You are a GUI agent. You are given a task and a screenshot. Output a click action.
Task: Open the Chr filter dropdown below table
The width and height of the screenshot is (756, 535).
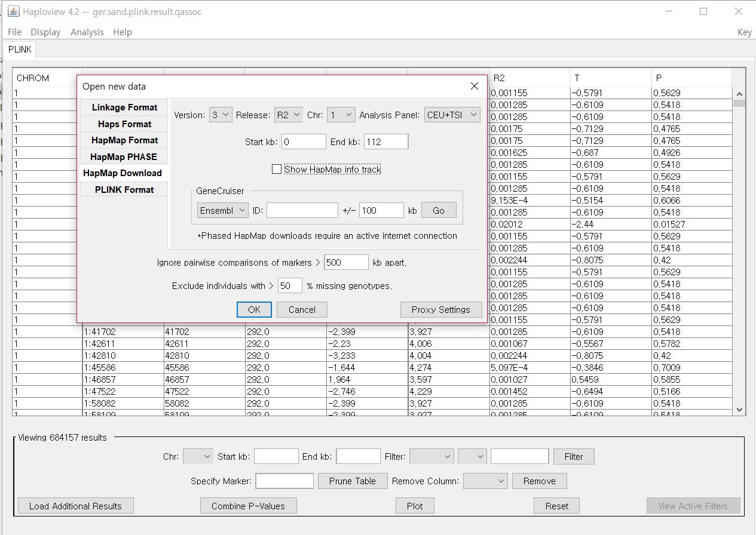click(x=198, y=457)
